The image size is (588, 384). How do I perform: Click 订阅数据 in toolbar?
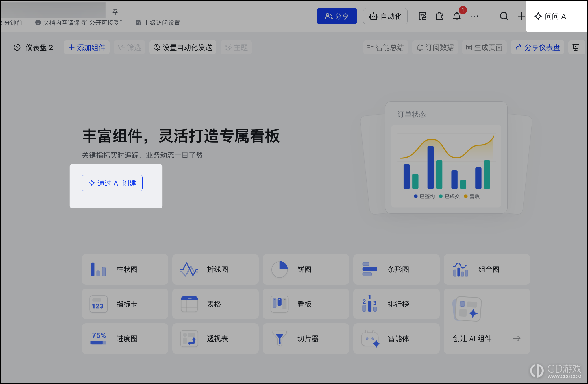tap(435, 47)
